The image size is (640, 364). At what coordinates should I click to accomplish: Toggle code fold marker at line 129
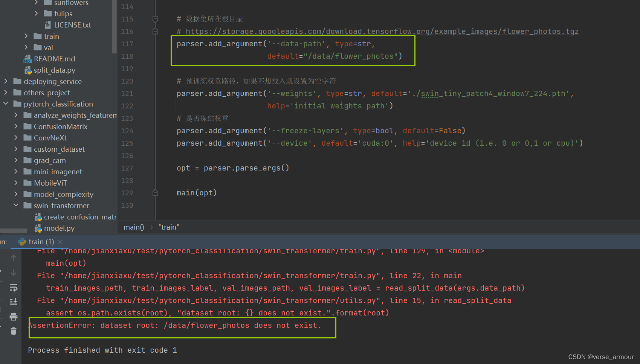pyautogui.click(x=155, y=193)
